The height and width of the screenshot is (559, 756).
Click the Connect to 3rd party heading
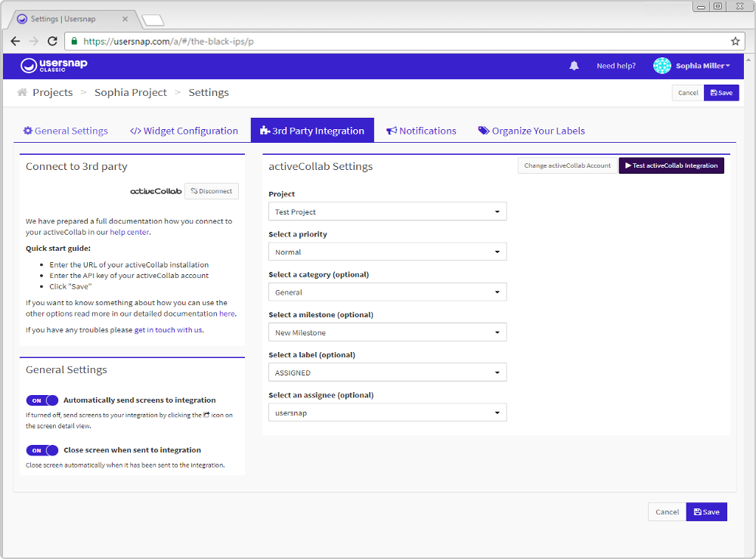(x=76, y=166)
